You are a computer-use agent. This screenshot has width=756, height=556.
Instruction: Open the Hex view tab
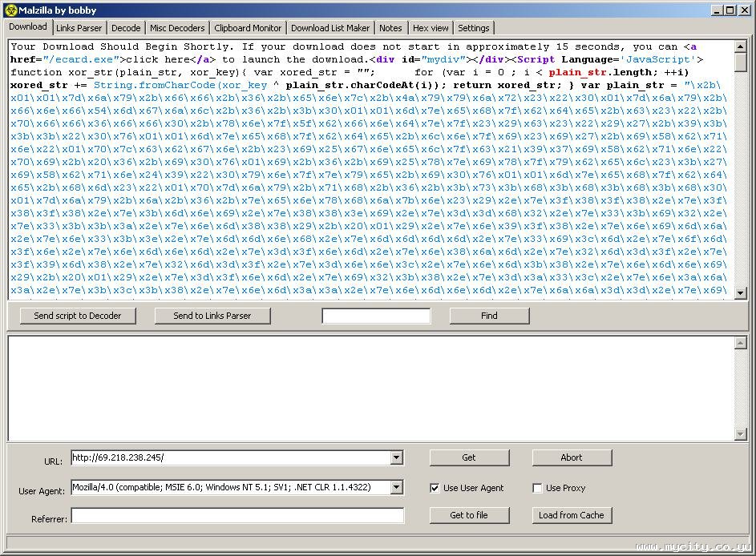(431, 28)
